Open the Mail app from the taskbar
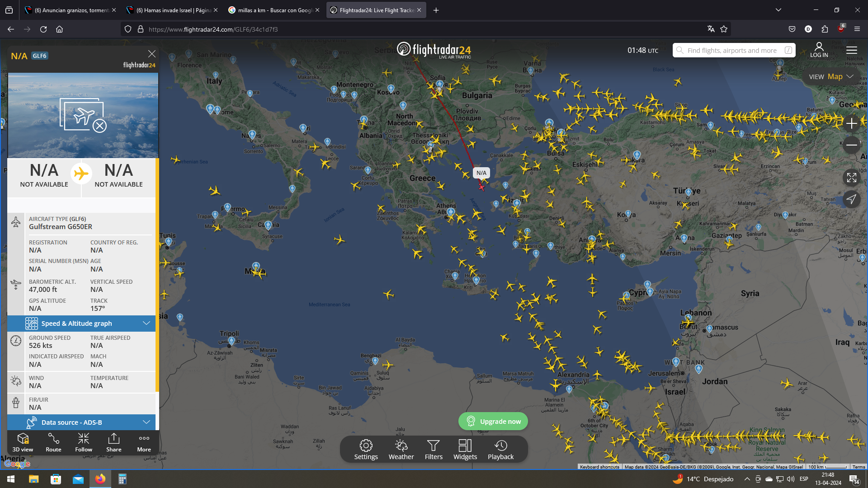The width and height of the screenshot is (868, 488). pos(78,479)
